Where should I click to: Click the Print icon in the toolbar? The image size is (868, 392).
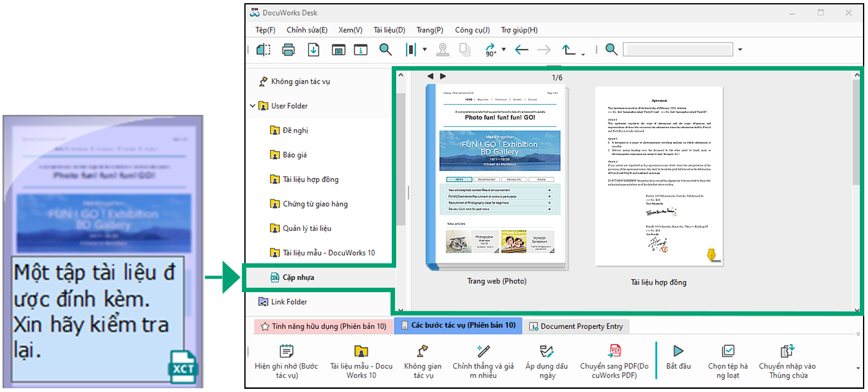click(288, 50)
